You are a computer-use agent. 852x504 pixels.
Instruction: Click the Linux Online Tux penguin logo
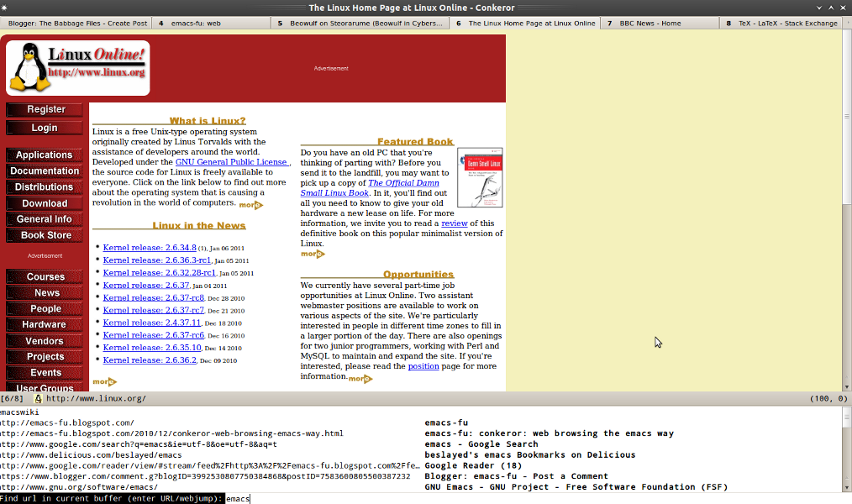point(29,68)
